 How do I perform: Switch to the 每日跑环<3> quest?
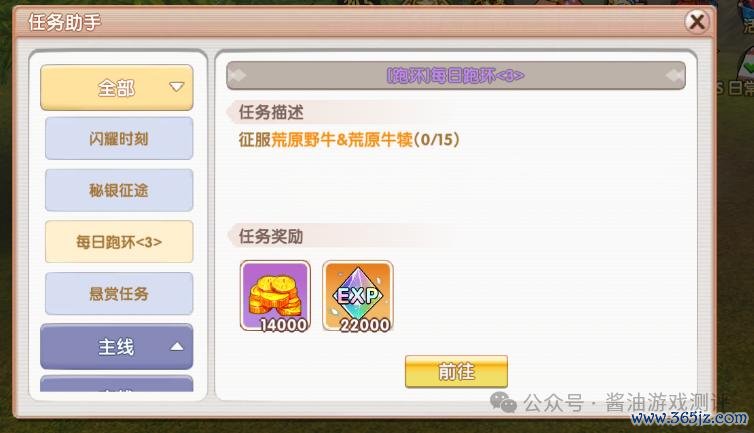pos(119,242)
